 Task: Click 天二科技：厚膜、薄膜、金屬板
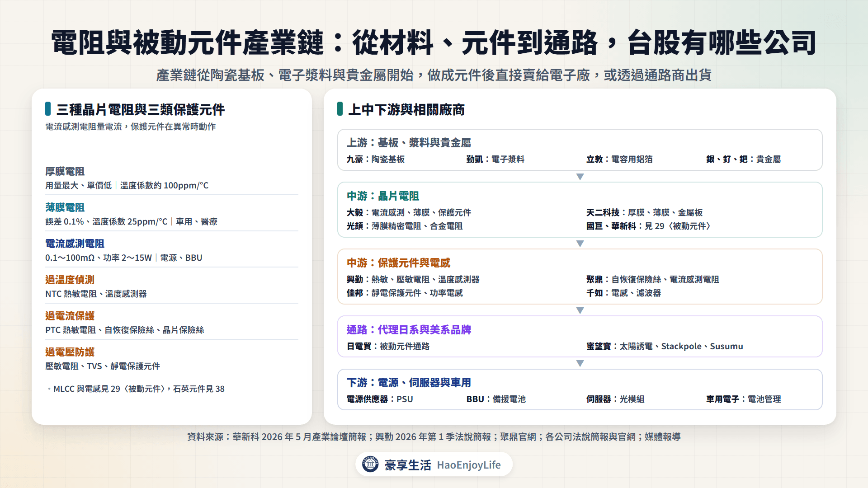[x=645, y=212]
